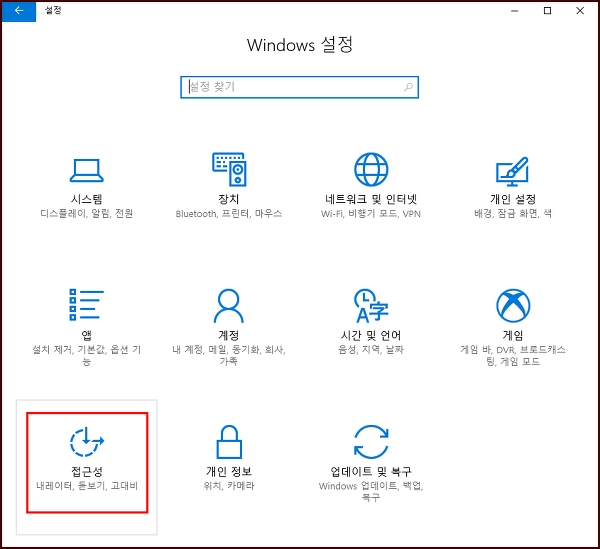This screenshot has width=600, height=549.
Task: Click into the 설정 찾기 search field
Action: click(299, 87)
